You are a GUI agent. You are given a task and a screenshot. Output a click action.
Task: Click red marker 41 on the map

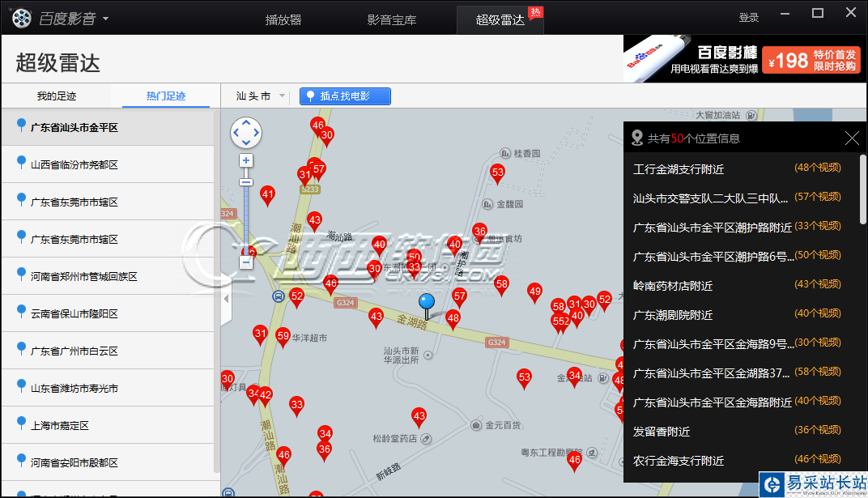268,195
